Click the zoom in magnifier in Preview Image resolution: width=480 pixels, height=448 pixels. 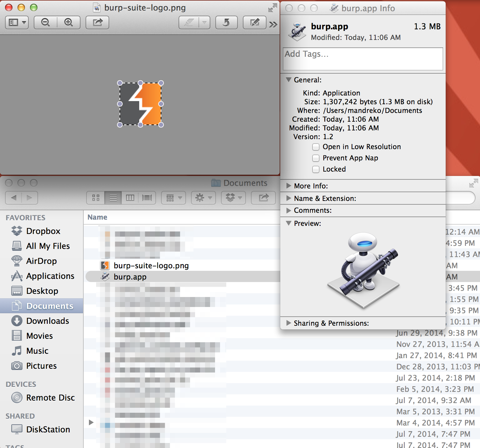68,22
